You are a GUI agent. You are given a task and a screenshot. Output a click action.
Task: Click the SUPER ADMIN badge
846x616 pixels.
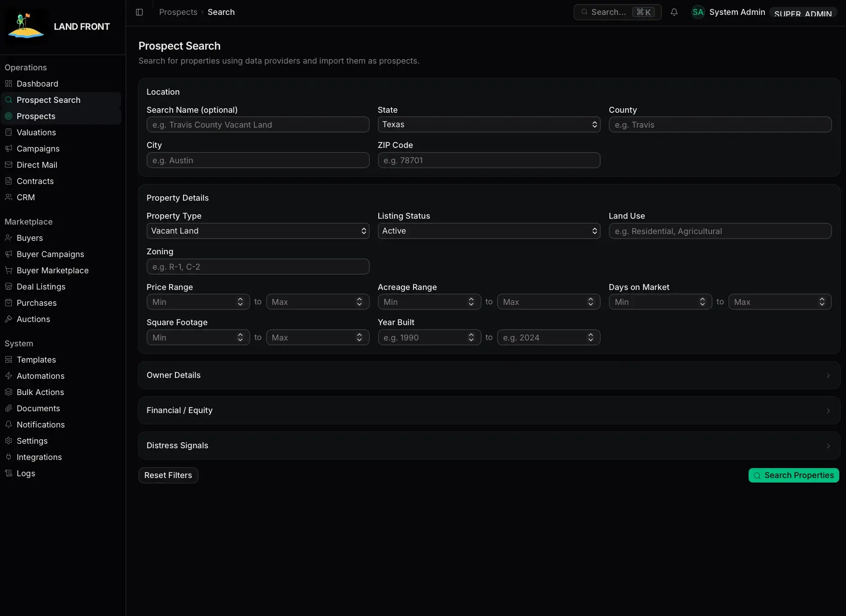[803, 13]
